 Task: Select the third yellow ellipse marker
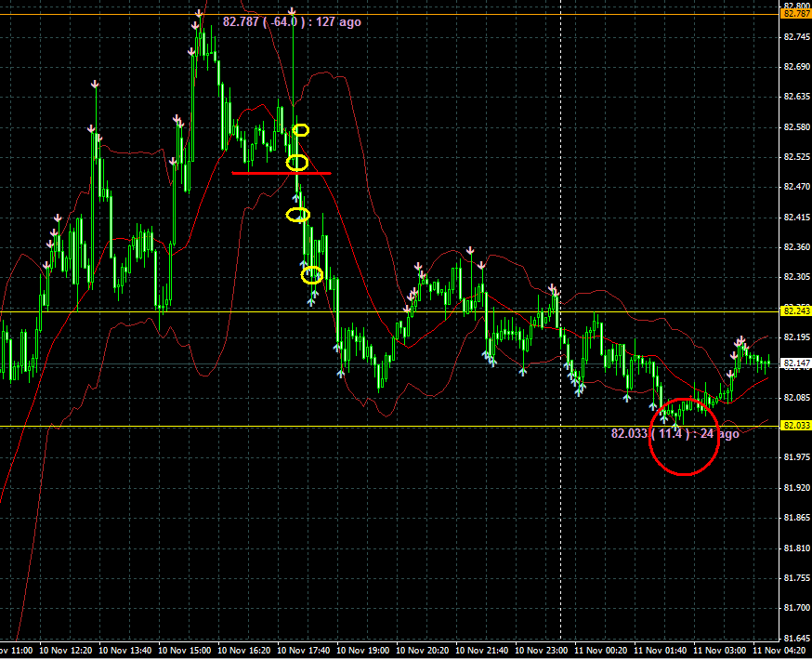[x=297, y=215]
